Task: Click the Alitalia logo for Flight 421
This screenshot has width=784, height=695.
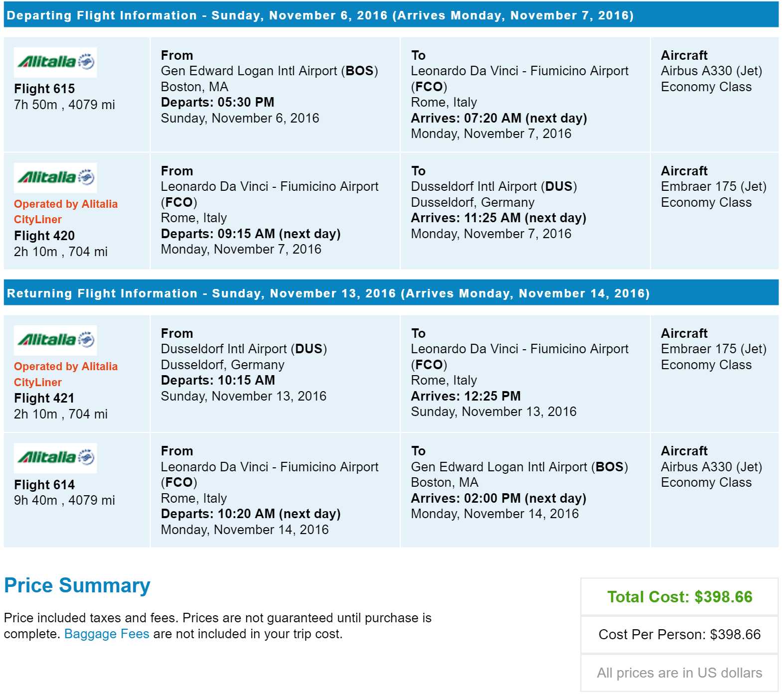Action: point(55,340)
